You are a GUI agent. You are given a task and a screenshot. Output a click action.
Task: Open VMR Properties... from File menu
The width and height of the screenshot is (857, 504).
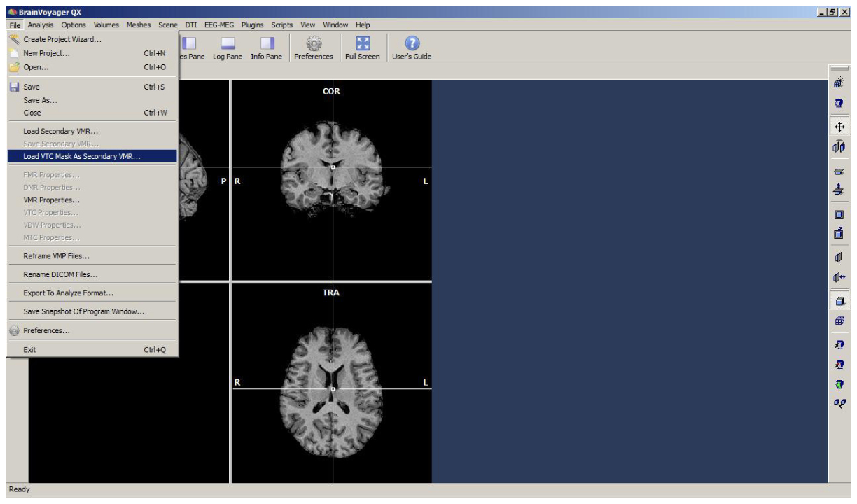click(x=92, y=199)
